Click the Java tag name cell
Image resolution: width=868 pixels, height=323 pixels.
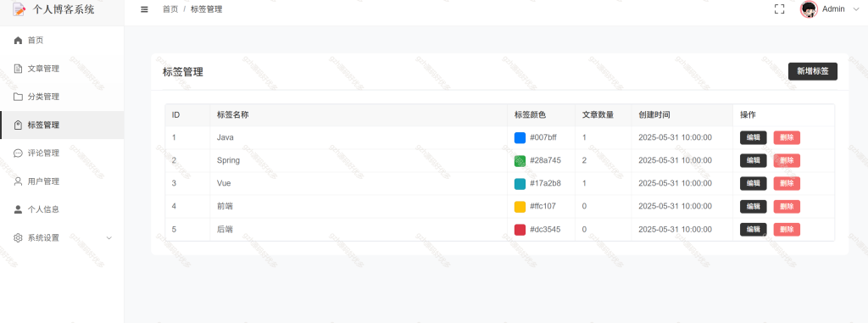click(x=359, y=137)
